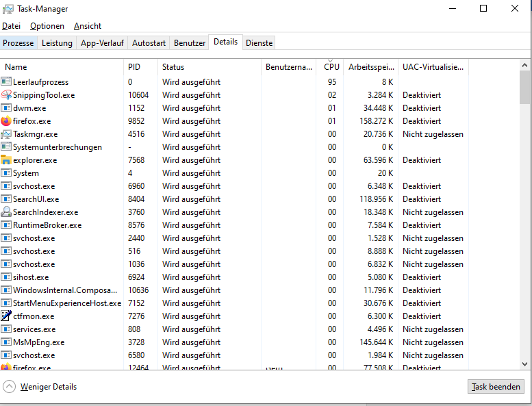Click the Task-Manager title bar icon
Viewport: 532px width, 406px height.
[x=8, y=9]
